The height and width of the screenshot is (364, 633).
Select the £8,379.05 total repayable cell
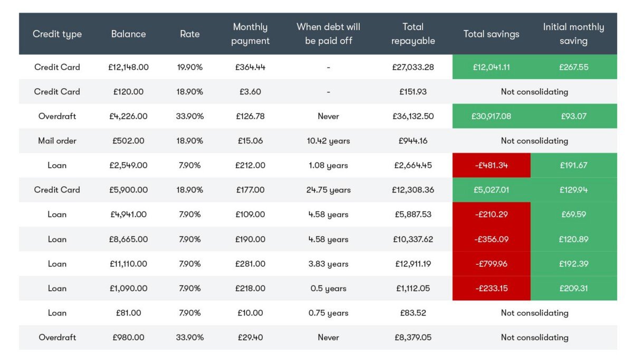click(x=413, y=338)
